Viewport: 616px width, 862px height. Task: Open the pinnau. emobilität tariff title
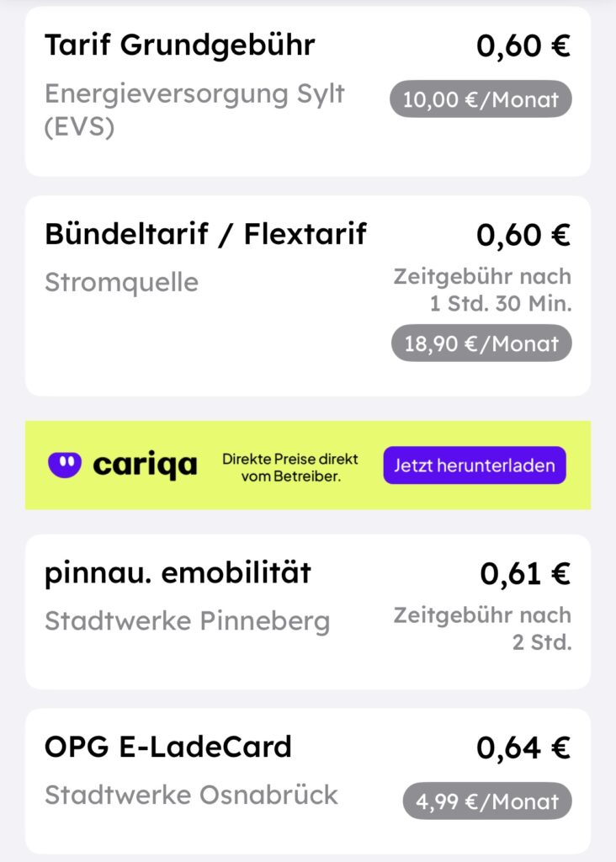178,572
